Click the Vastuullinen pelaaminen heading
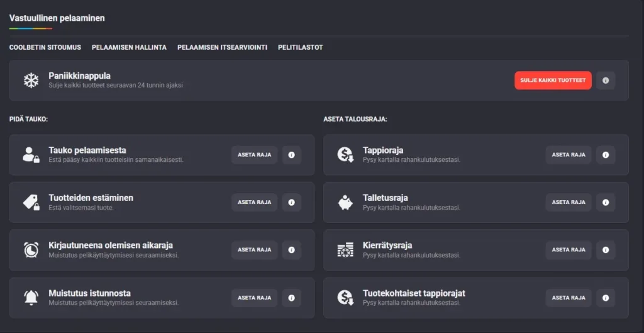This screenshot has height=333, width=644. tap(57, 18)
